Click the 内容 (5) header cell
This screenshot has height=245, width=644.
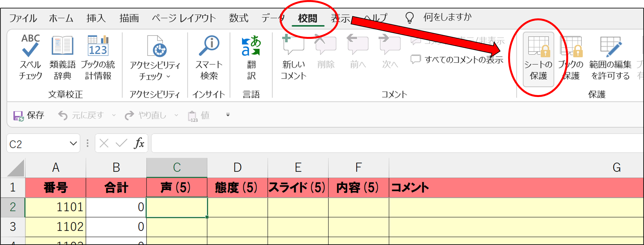point(358,188)
